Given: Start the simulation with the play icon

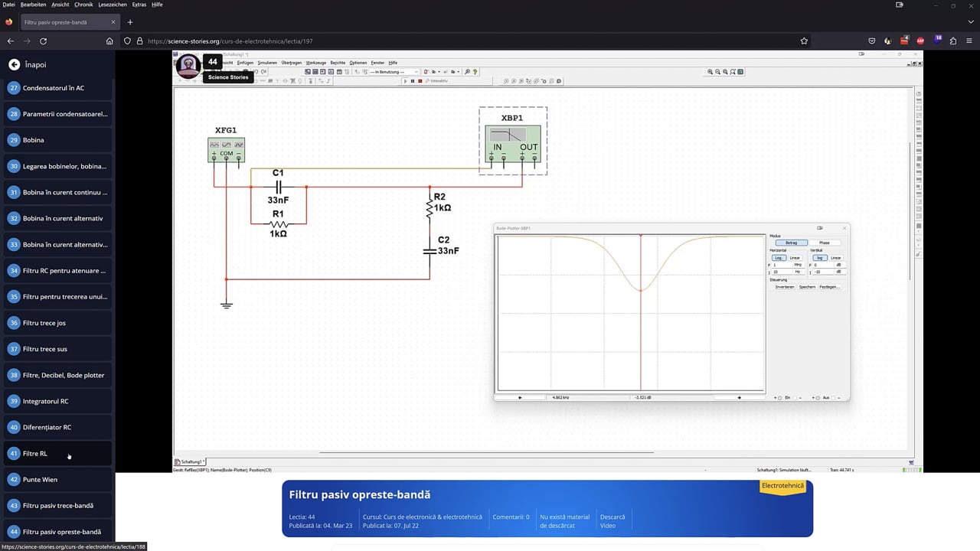Looking at the screenshot, I should coord(405,80).
